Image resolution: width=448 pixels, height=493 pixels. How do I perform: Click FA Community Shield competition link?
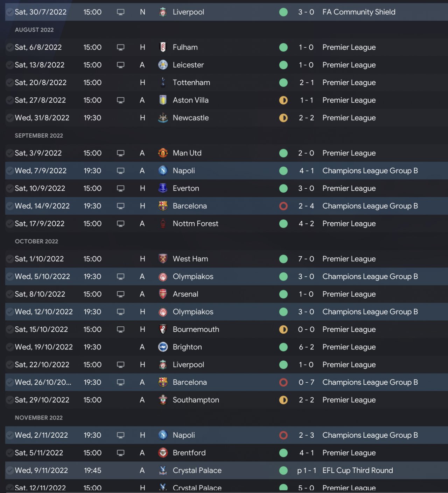(x=359, y=12)
